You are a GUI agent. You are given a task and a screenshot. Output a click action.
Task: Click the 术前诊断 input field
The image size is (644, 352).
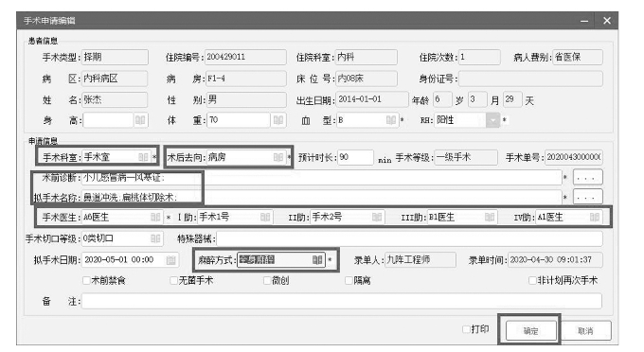click(322, 178)
